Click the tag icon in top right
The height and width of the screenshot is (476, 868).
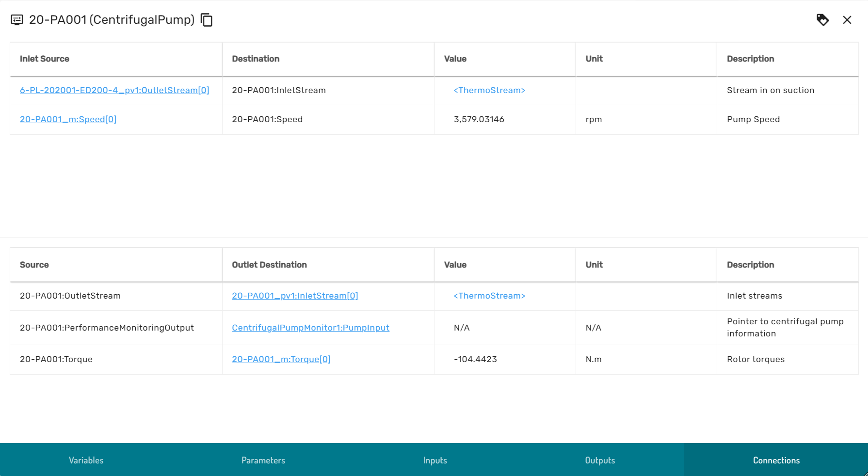coord(822,20)
